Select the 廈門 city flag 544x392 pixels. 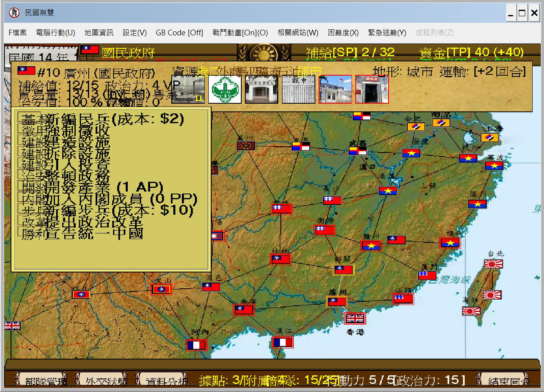[x=427, y=275]
